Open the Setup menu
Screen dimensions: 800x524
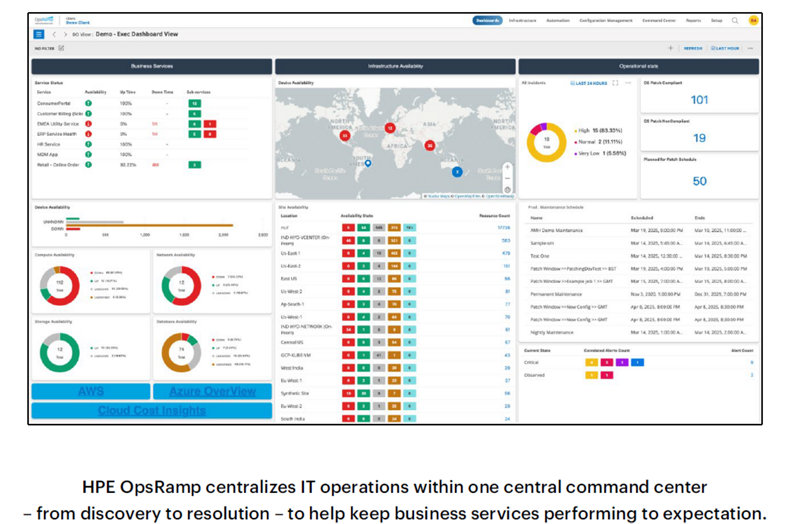(716, 20)
